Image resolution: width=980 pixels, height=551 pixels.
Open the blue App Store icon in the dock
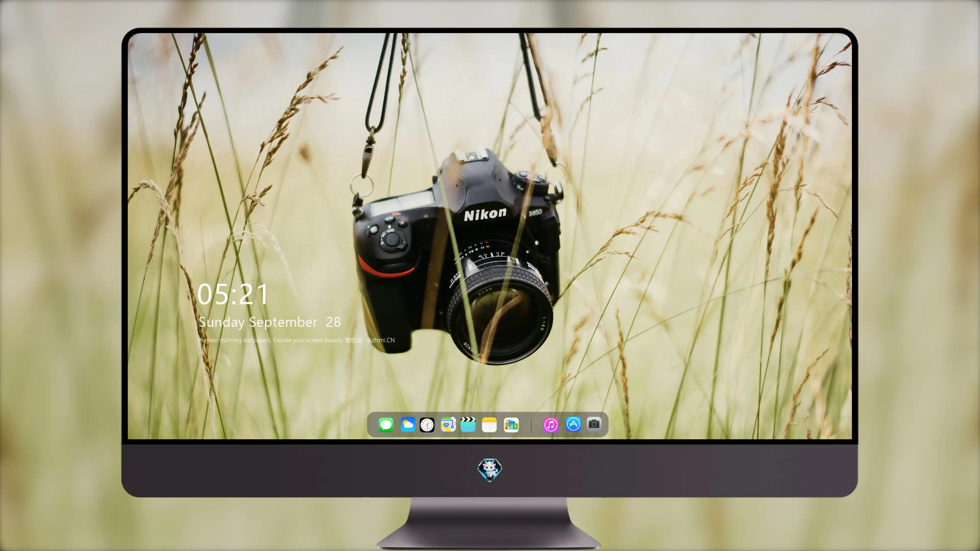573,424
